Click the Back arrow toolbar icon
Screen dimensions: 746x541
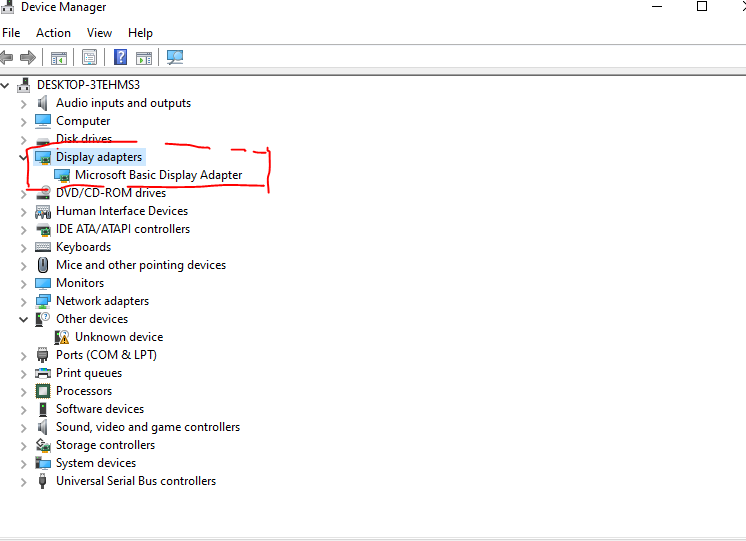pos(6,58)
